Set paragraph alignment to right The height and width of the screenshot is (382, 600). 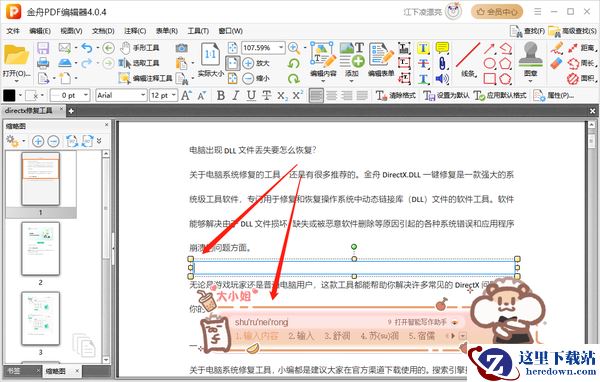(346, 95)
